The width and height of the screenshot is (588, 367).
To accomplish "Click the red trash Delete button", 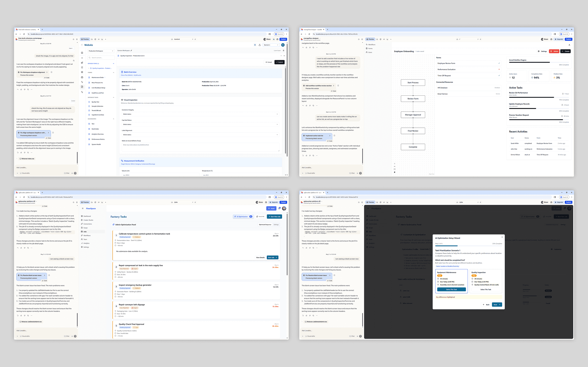I will point(554,51).
